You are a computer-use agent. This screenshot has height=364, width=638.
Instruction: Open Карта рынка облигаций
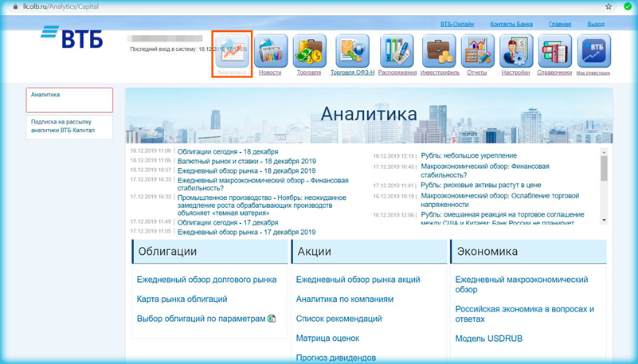pos(182,299)
